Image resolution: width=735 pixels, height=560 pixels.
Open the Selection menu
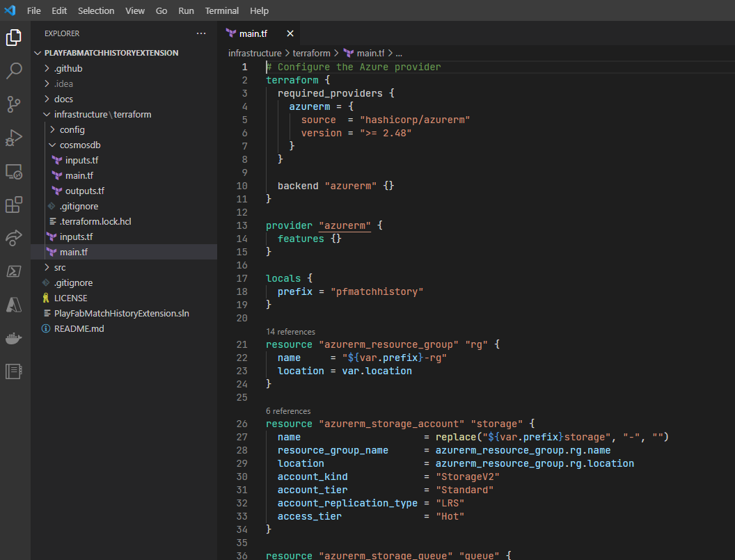[96, 10]
